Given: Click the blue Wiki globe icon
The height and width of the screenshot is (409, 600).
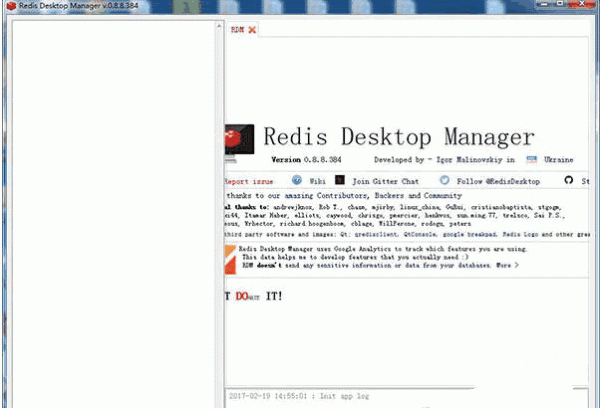Looking at the screenshot, I should point(297,180).
